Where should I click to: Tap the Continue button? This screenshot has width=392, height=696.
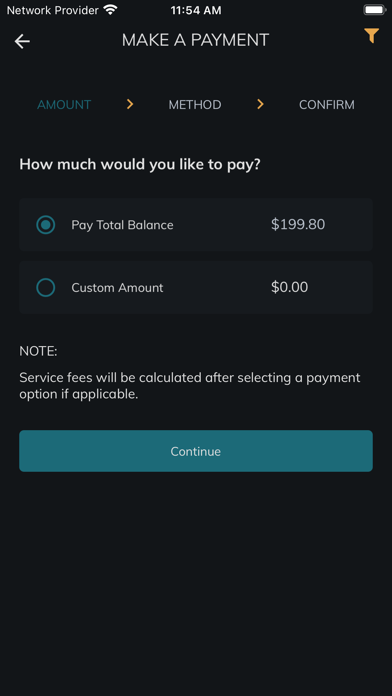click(196, 451)
